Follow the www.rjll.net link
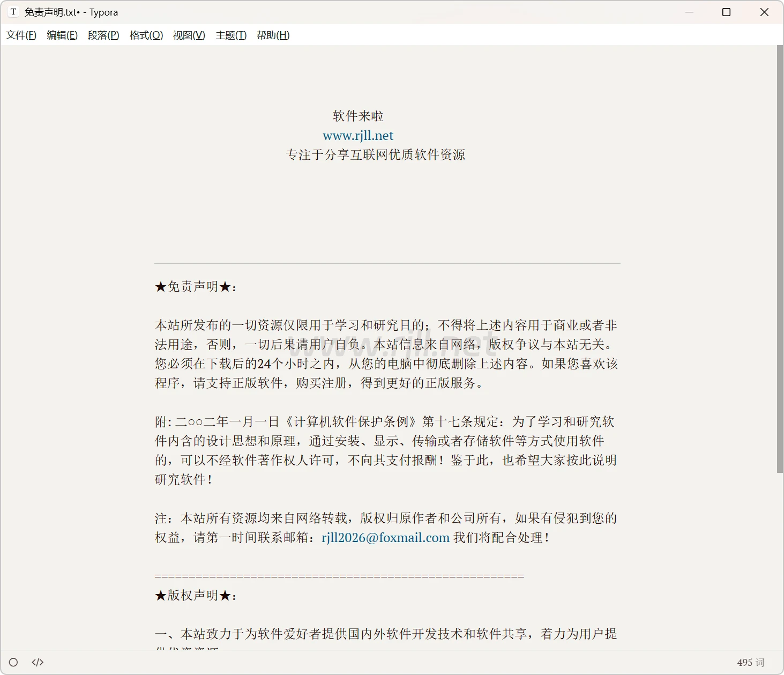The width and height of the screenshot is (784, 675). [x=358, y=136]
